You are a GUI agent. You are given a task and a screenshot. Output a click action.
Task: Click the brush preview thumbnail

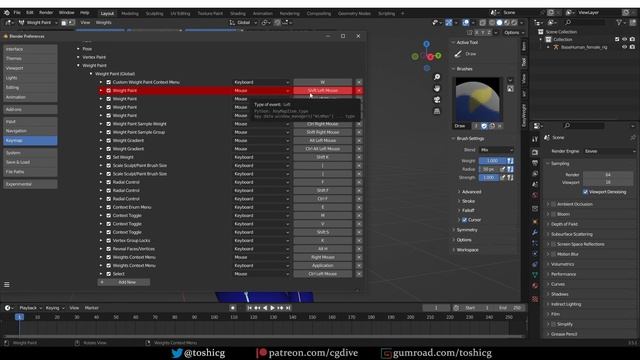point(477,100)
